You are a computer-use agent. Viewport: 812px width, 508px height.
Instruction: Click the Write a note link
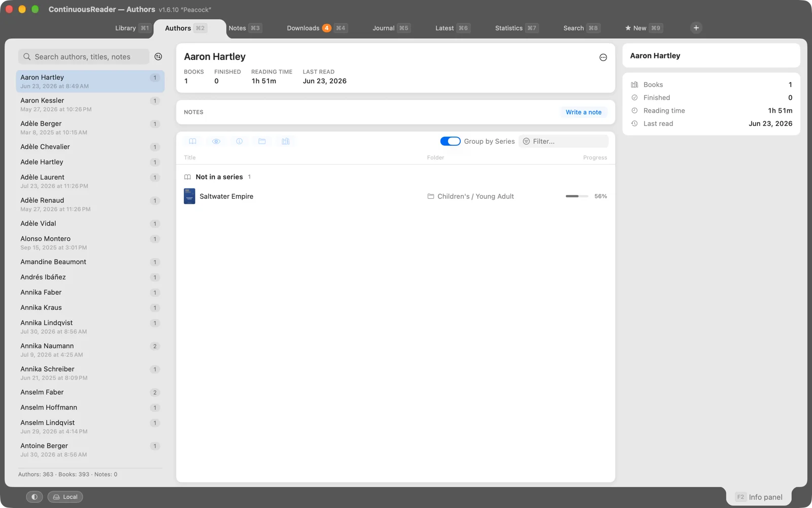(x=584, y=112)
